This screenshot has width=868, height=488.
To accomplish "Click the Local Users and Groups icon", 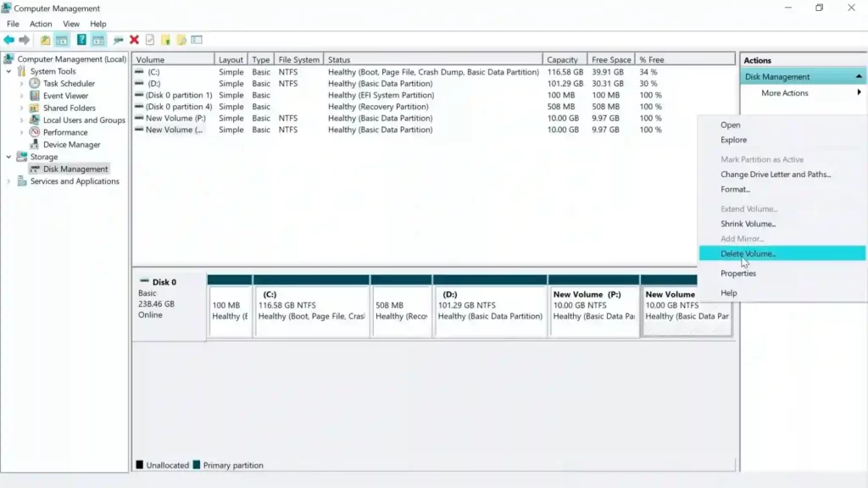I will point(34,119).
